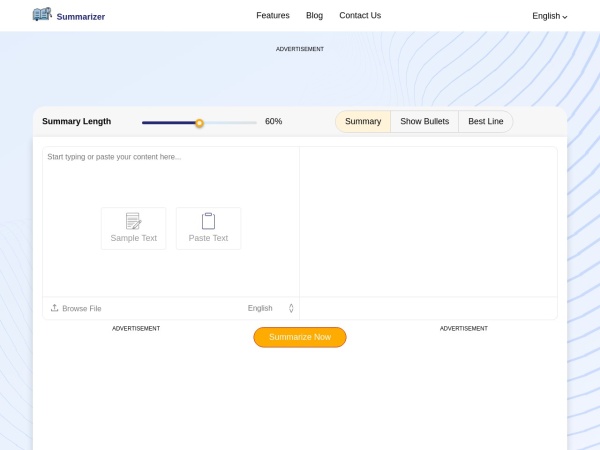The height and width of the screenshot is (450, 600).
Task: Click the Summarizer brand name text
Action: point(81,17)
